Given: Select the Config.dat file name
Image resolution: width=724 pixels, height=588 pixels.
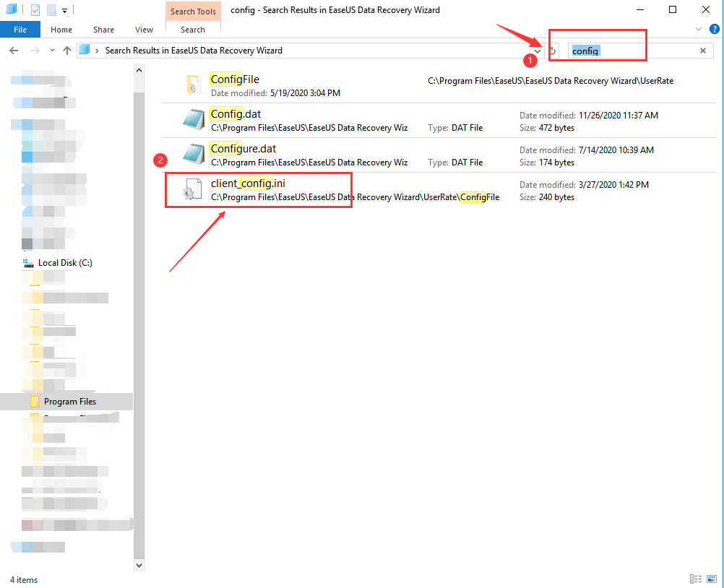Looking at the screenshot, I should (x=236, y=114).
